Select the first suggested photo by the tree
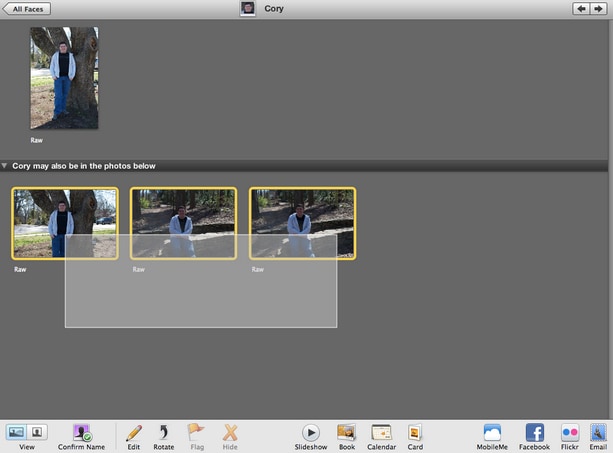This screenshot has width=613, height=453. coord(65,223)
